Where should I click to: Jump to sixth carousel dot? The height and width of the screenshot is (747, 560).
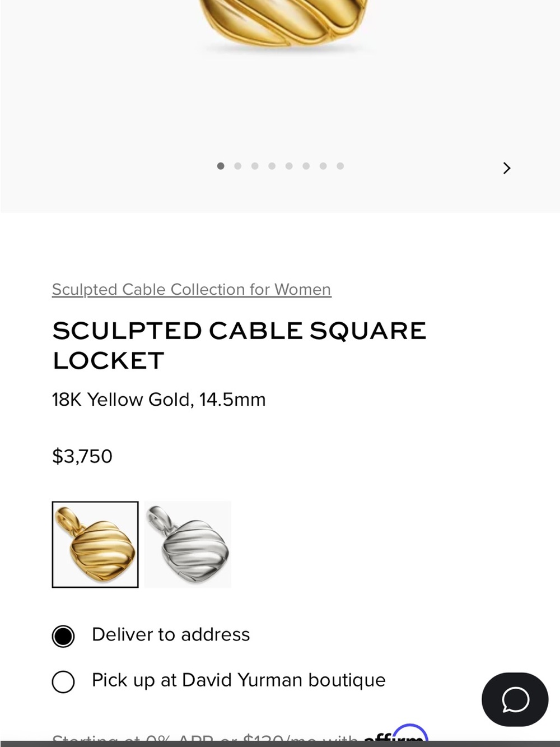306,166
